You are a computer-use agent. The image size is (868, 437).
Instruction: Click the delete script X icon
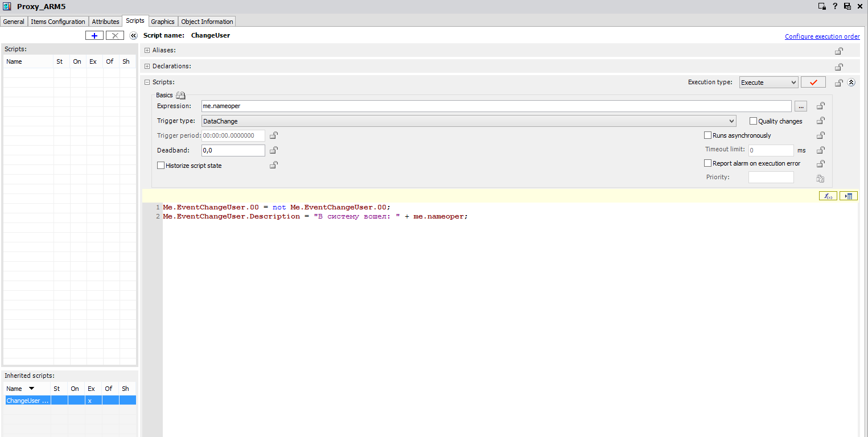(115, 35)
